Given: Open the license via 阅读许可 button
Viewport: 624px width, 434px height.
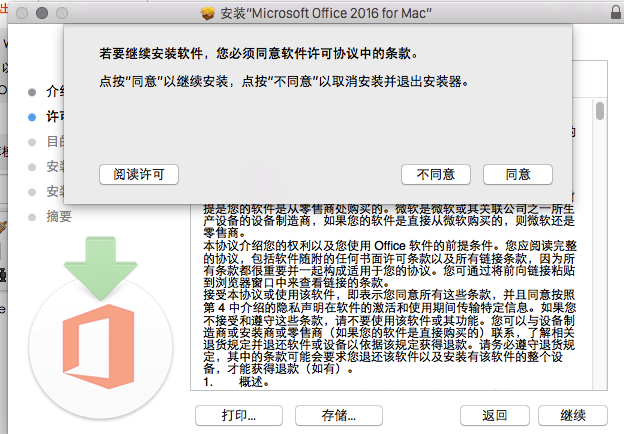Looking at the screenshot, I should pyautogui.click(x=139, y=174).
